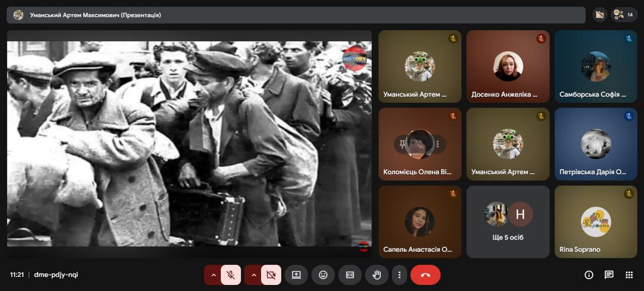Screen dimensions: 644x291
Task: Open more options three-dot menu
Action: 399,275
